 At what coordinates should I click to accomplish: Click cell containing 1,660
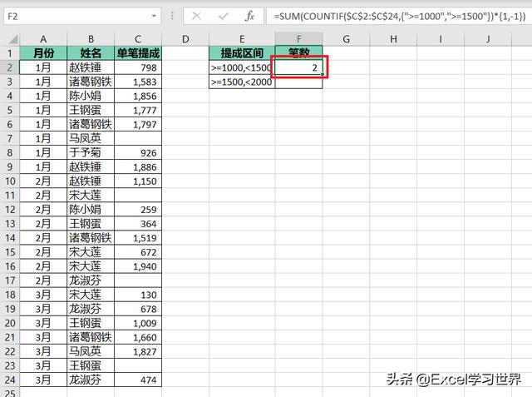point(138,338)
